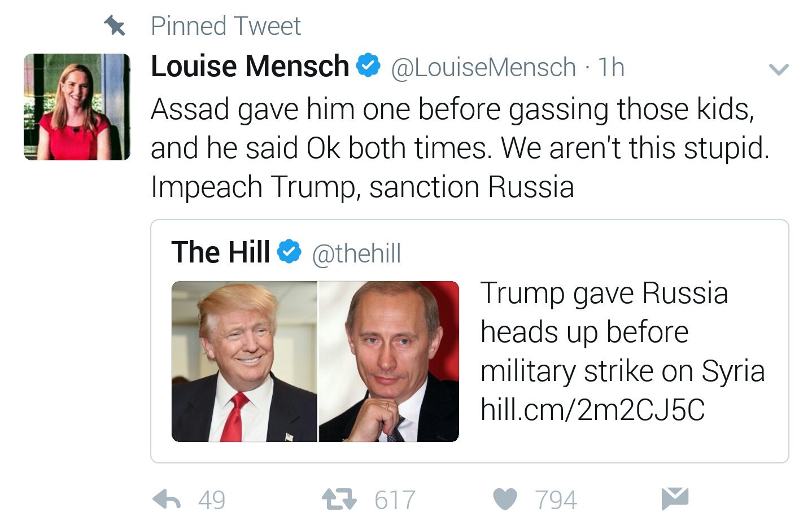Image resolution: width=812 pixels, height=521 pixels.
Task: Click the 794 likes count
Action: point(556,500)
